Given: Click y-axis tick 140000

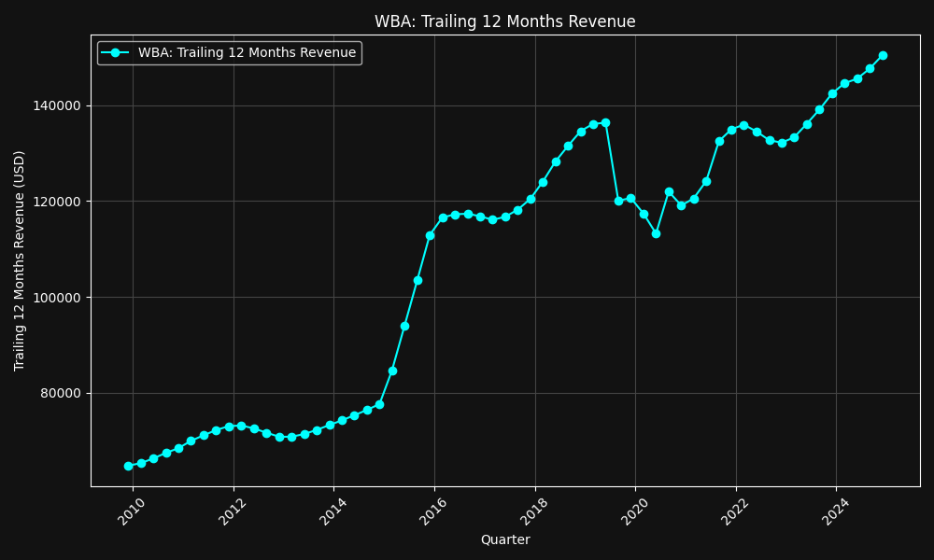Looking at the screenshot, I should pos(59,105).
